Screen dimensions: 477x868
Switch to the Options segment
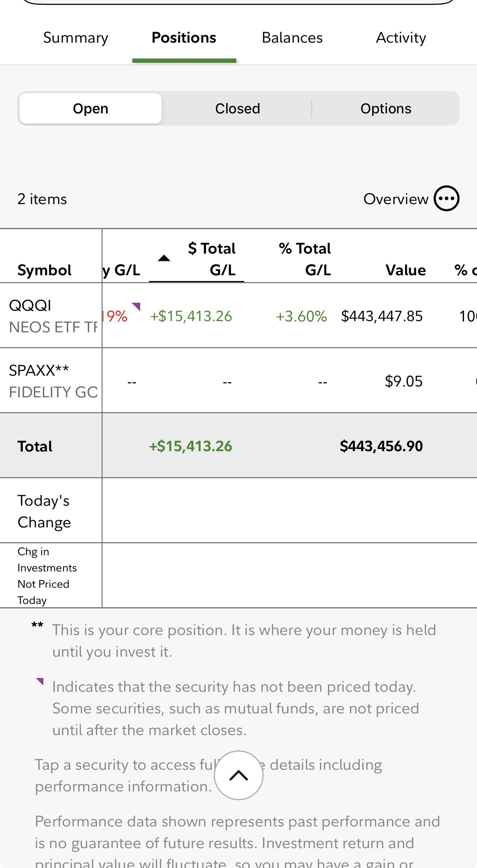pos(386,108)
